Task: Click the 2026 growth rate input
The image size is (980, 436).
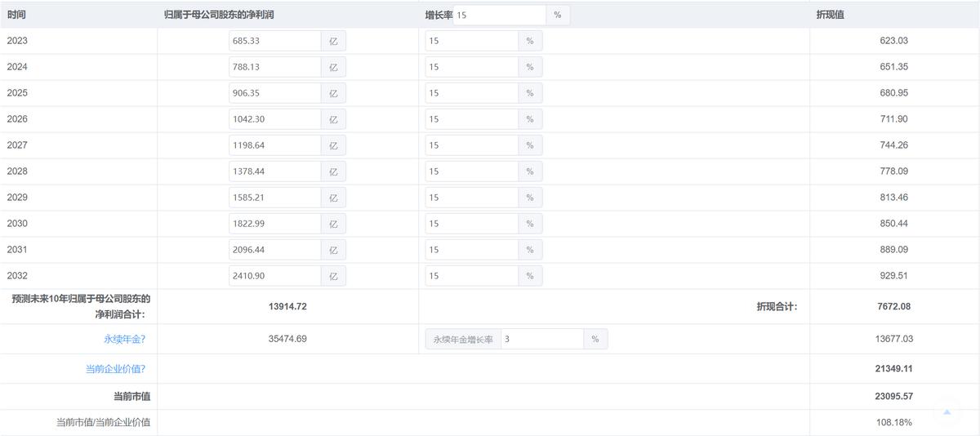Action: [x=471, y=119]
